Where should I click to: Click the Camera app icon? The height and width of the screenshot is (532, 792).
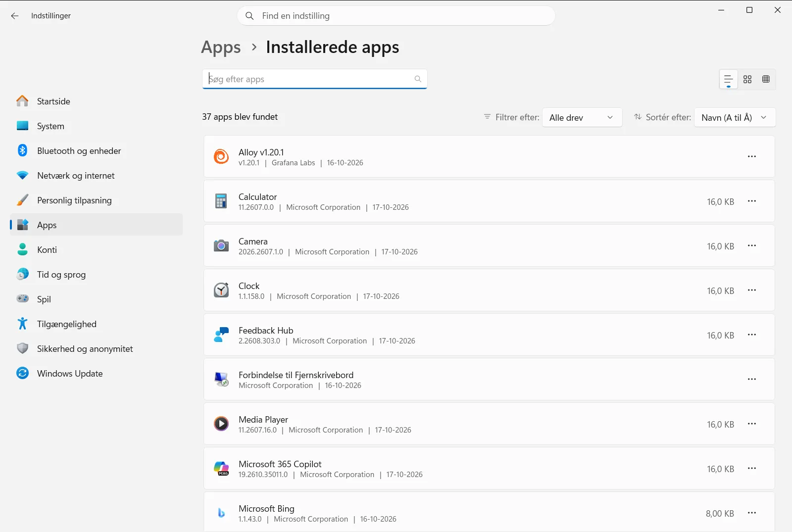click(x=221, y=245)
